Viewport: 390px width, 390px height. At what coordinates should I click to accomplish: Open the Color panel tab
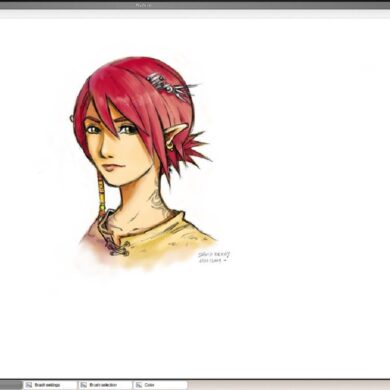click(x=160, y=385)
